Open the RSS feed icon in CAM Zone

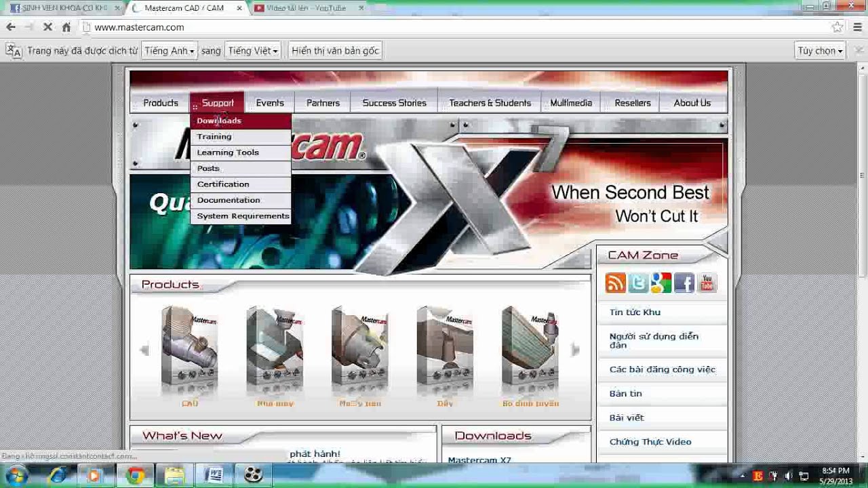pos(616,283)
